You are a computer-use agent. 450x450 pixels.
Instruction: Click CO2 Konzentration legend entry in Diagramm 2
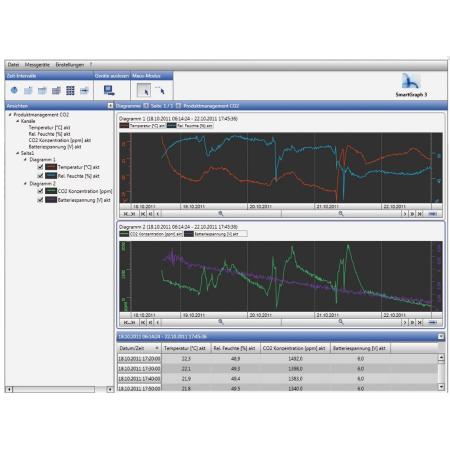[151, 234]
